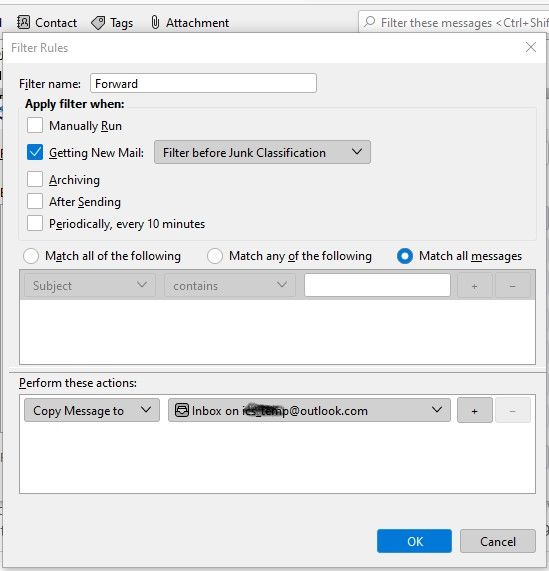Add a new action with plus button
Screen dimensions: 549x571
pos(474,410)
